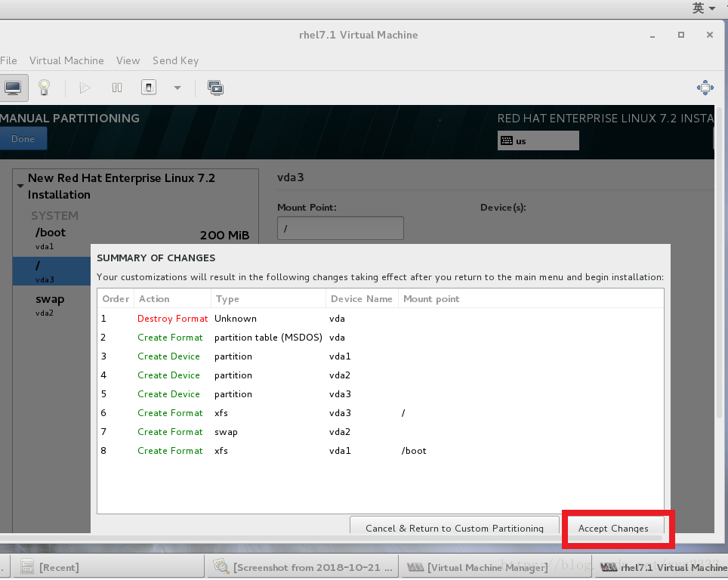Click the Device Name column header
728x580 pixels.
(362, 298)
